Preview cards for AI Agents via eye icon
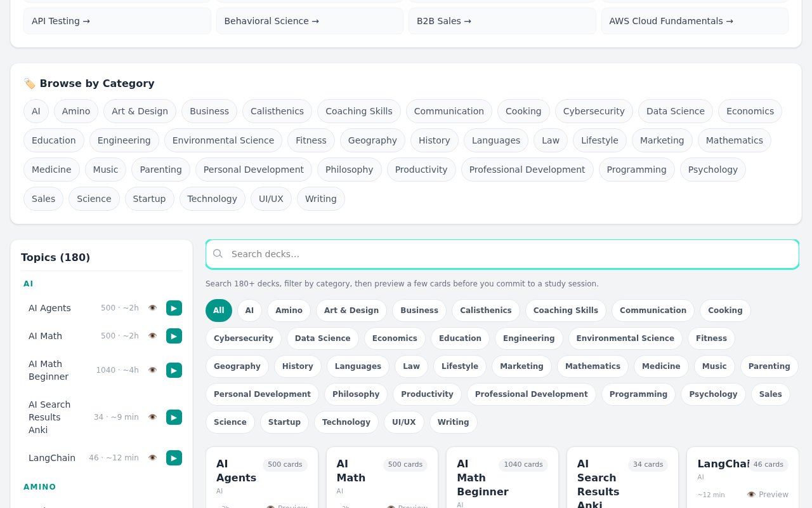The width and height of the screenshot is (812, 508). 152,308
